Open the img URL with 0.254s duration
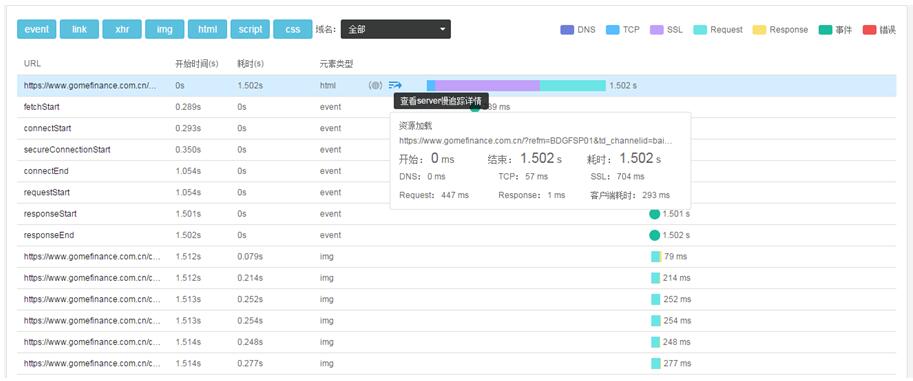This screenshot has height=381, width=913. [92, 320]
